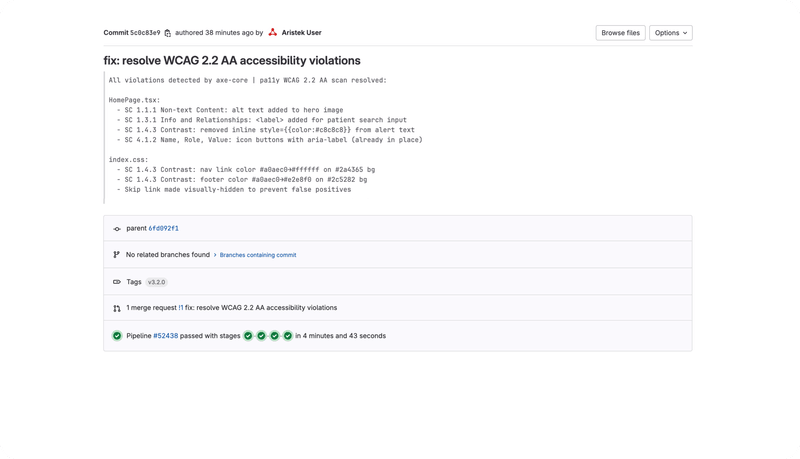Click the merge request icon
Screen dimensions: 800x459
click(x=117, y=308)
